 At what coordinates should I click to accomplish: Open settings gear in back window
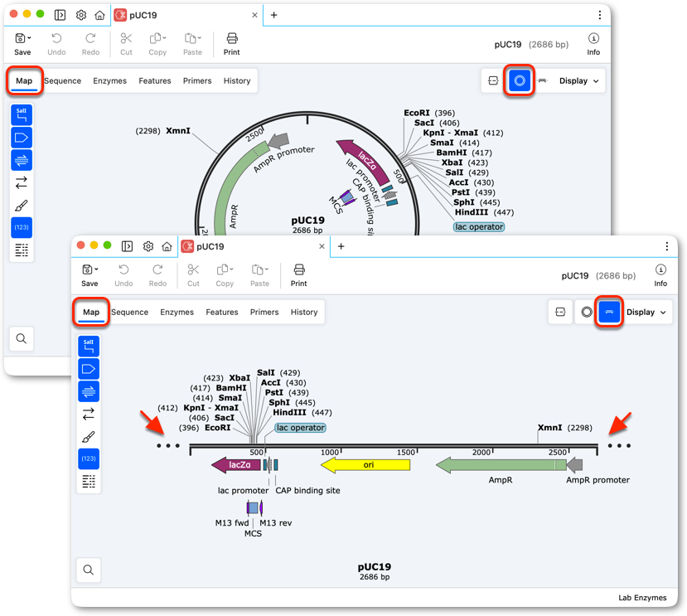click(81, 15)
